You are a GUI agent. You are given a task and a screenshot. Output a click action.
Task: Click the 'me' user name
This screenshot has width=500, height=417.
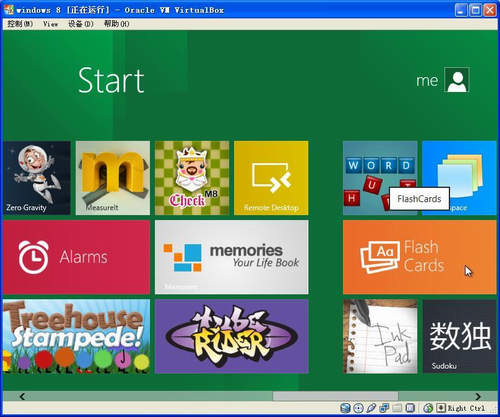pos(427,80)
